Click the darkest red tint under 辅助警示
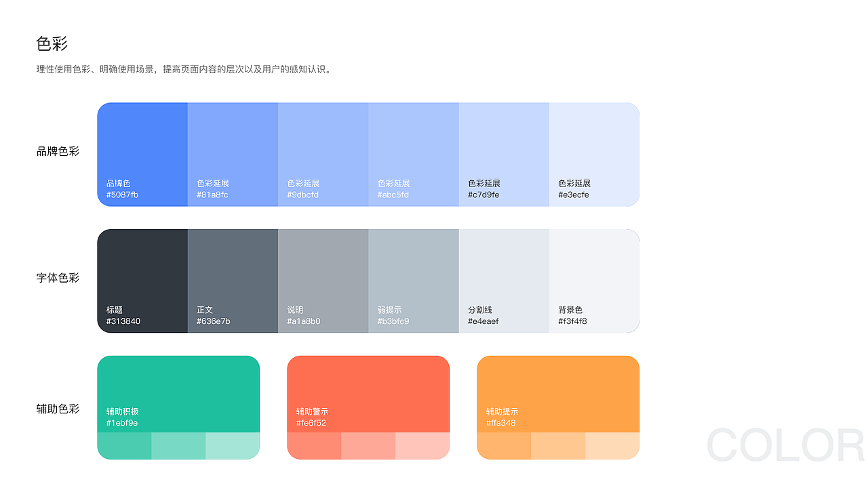This screenshot has height=488, width=868. tap(314, 446)
